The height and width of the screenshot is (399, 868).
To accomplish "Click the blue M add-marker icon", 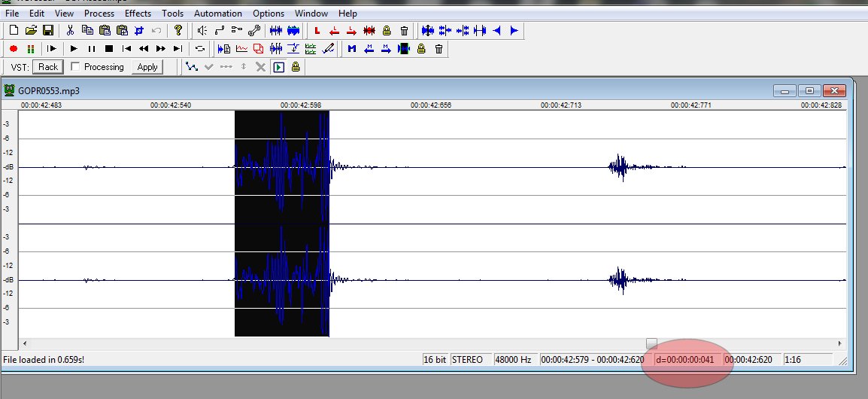I will (351, 49).
